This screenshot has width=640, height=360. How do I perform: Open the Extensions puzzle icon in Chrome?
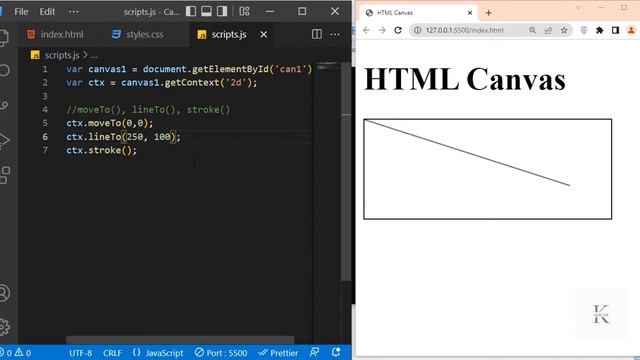click(x=600, y=30)
